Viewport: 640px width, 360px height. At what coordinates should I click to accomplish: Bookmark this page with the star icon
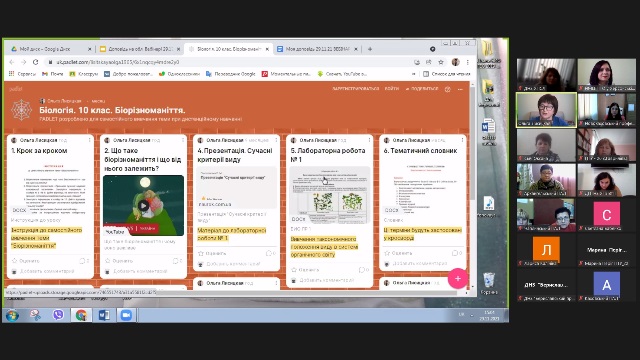[x=441, y=62]
